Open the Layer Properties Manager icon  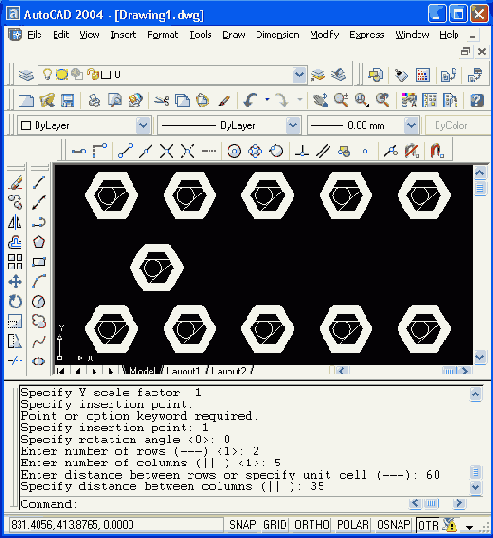(26, 75)
